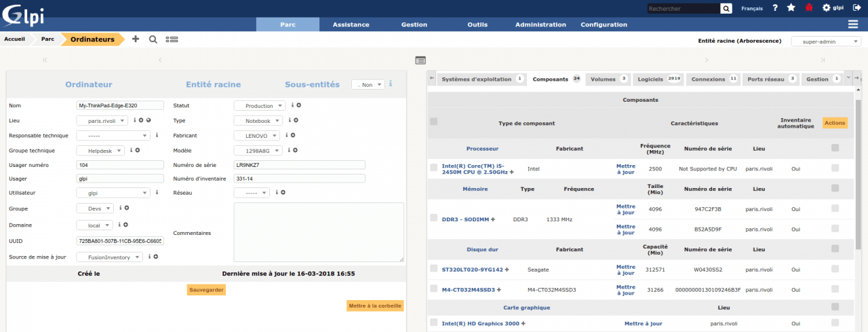Add a new Statut with plus icon
This screenshot has height=332, width=868.
pos(298,105)
